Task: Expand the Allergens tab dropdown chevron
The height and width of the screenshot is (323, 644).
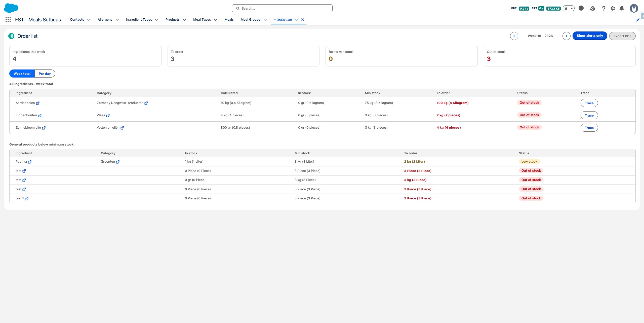Action: [x=117, y=20]
